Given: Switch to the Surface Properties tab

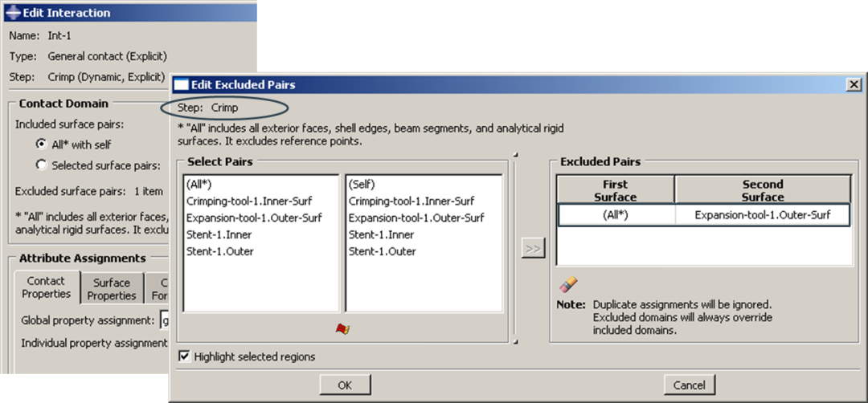Looking at the screenshot, I should 111,289.
